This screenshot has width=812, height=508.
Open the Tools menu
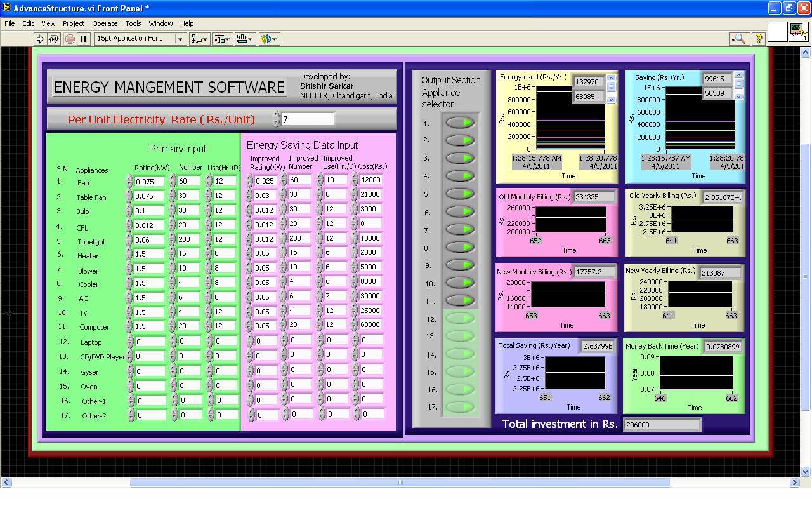tap(133, 23)
